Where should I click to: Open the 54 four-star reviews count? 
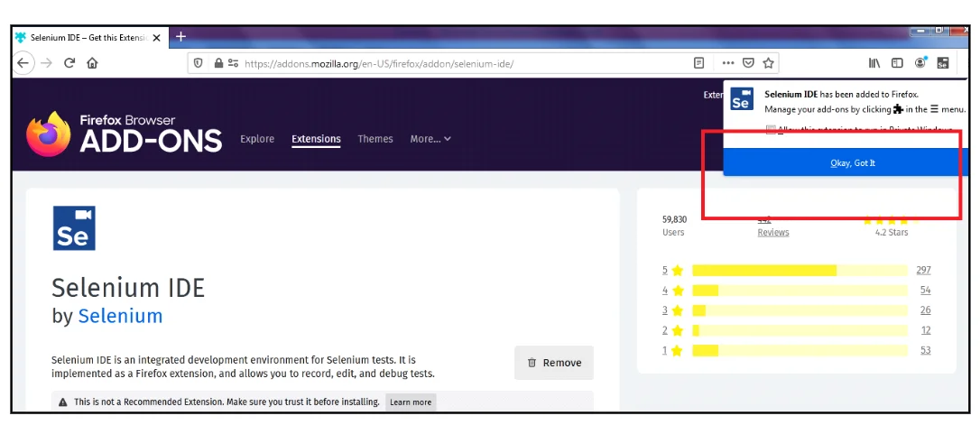pos(926,290)
